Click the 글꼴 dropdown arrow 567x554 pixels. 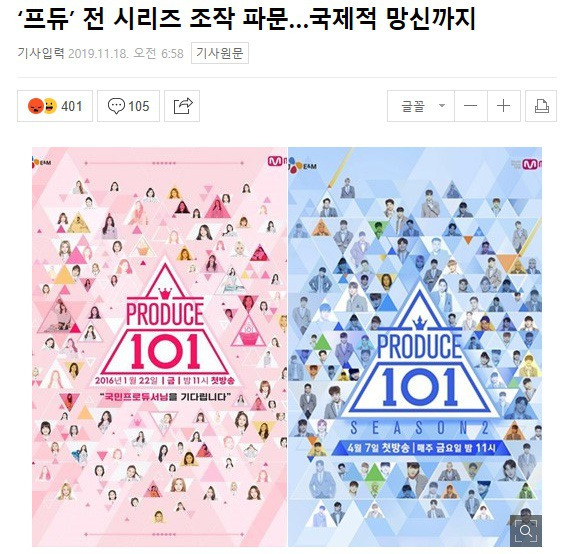[x=442, y=106]
